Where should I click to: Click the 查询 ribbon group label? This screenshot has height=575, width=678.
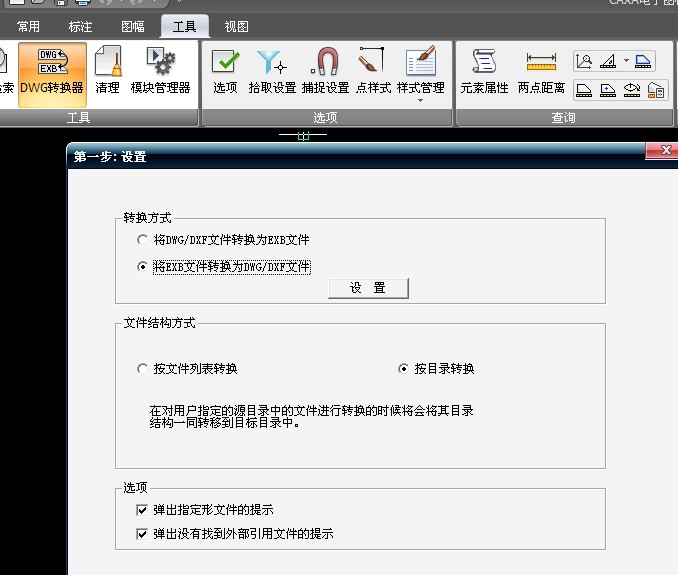pyautogui.click(x=563, y=118)
